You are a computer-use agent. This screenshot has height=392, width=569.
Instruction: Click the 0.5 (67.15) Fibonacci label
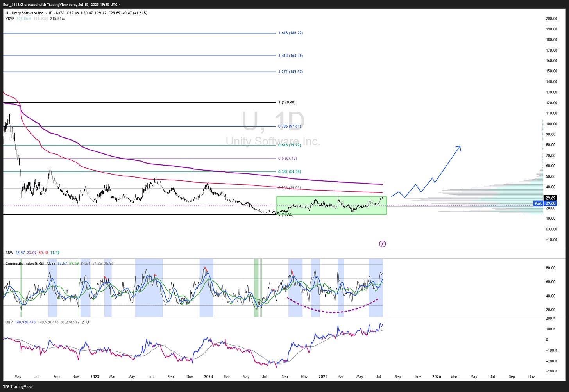point(288,158)
